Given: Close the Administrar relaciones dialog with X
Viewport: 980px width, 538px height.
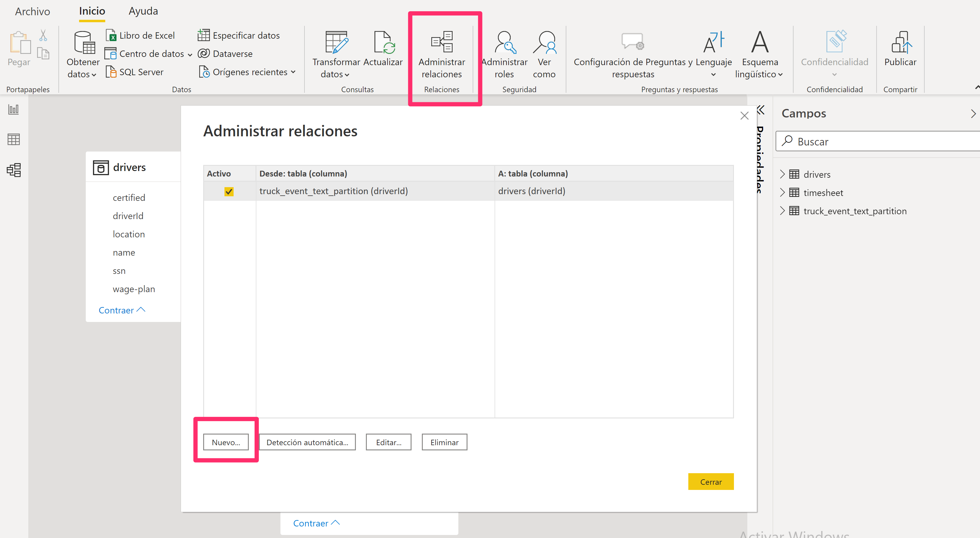Looking at the screenshot, I should tap(745, 116).
